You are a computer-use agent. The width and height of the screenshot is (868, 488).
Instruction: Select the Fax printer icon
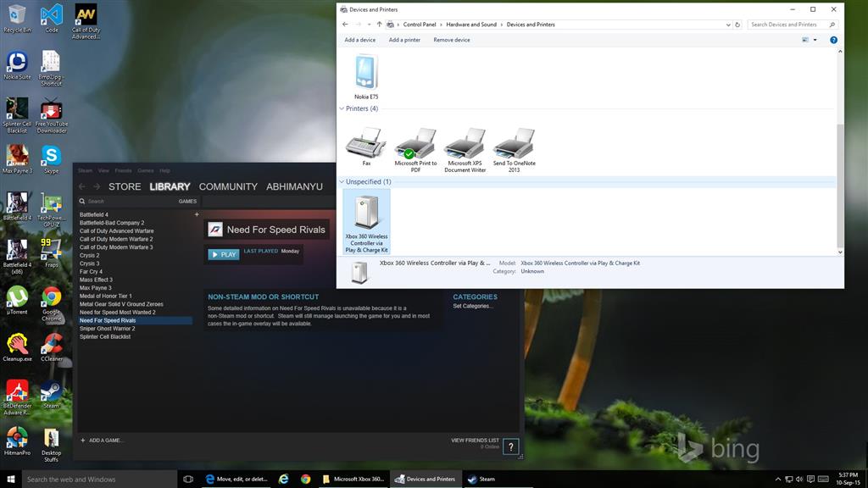(x=366, y=147)
